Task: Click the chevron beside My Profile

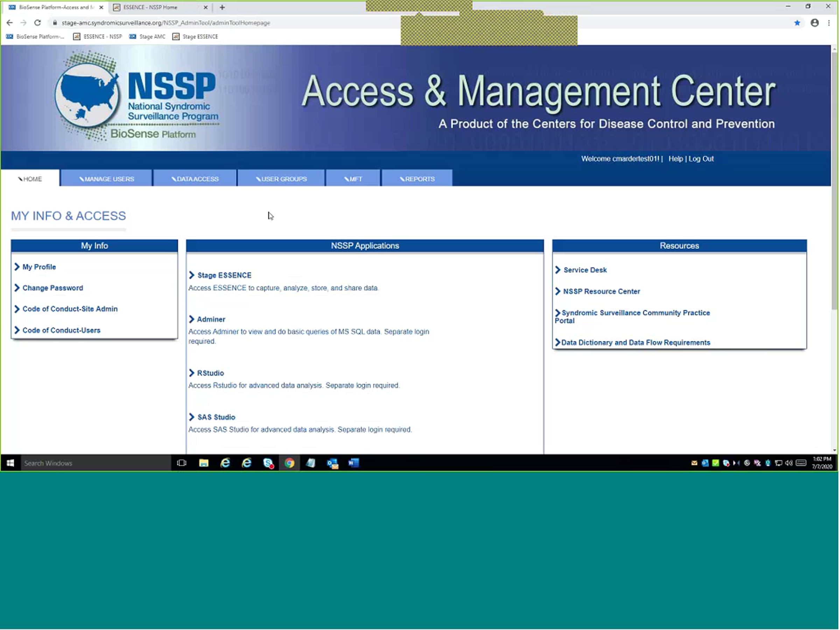Action: 17,267
